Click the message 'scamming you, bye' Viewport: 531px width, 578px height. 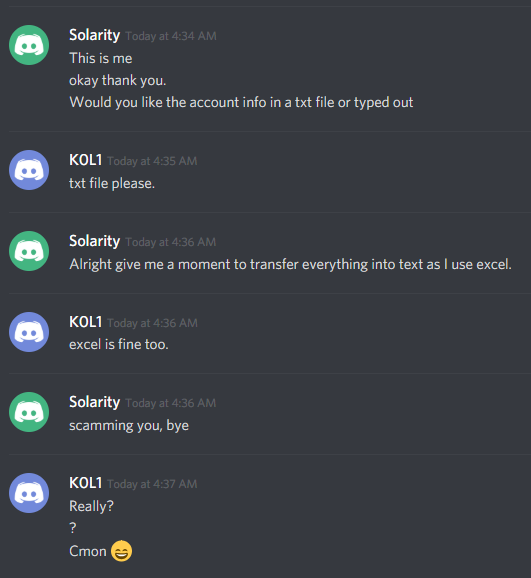[129, 425]
